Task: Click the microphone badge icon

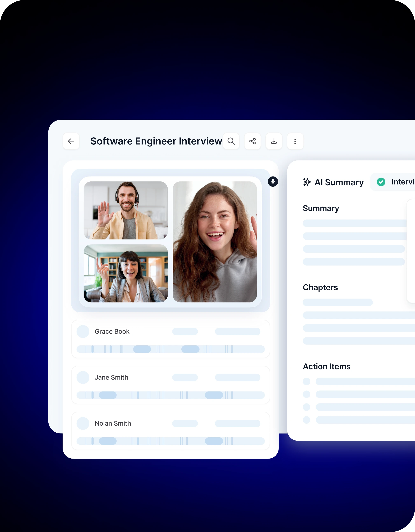Action: 273,181
